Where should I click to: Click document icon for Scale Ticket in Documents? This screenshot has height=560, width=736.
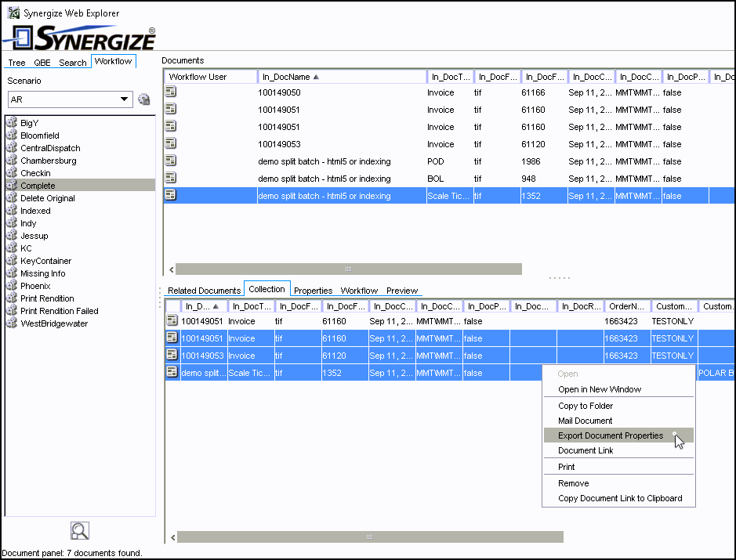point(171,195)
